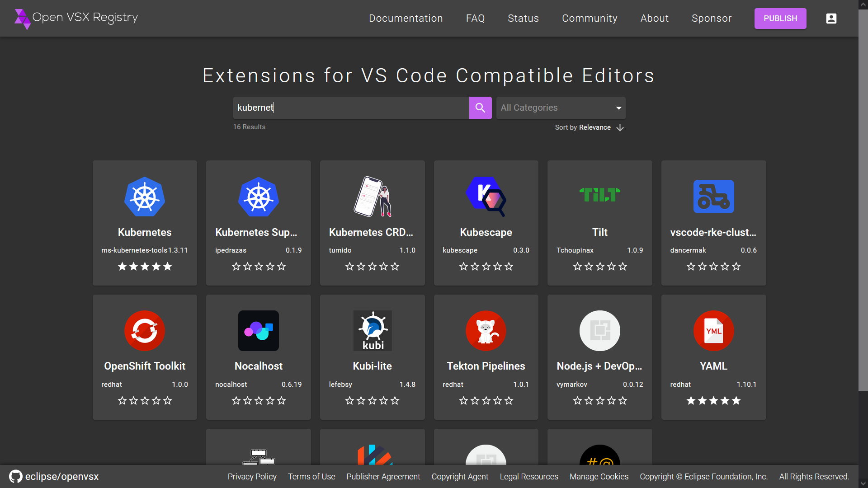Open the Sort by Relevance selector

(x=594, y=127)
